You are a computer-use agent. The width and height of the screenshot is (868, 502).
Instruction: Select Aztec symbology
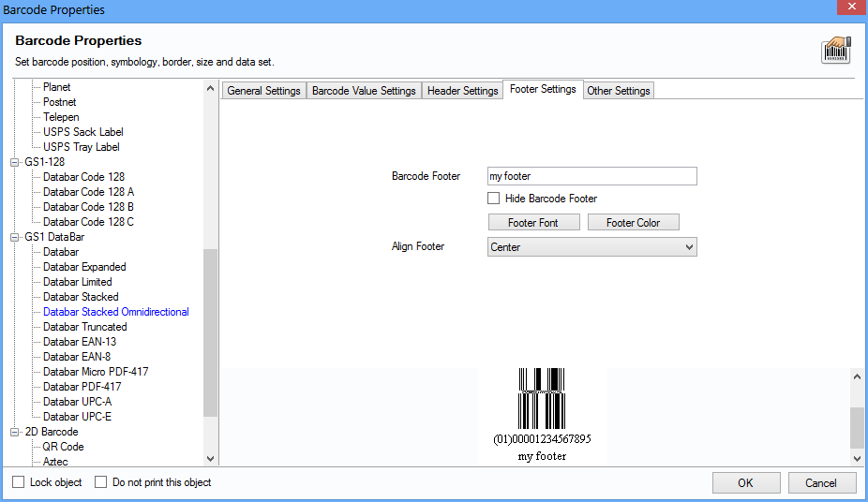(x=55, y=461)
